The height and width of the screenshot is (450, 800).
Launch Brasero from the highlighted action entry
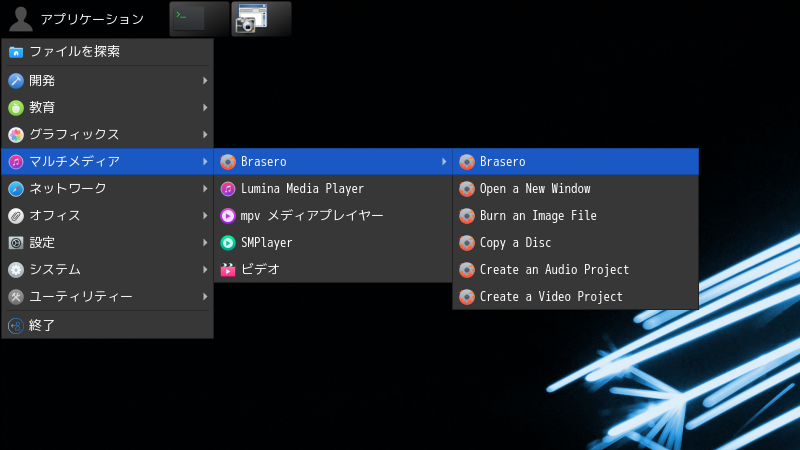576,162
